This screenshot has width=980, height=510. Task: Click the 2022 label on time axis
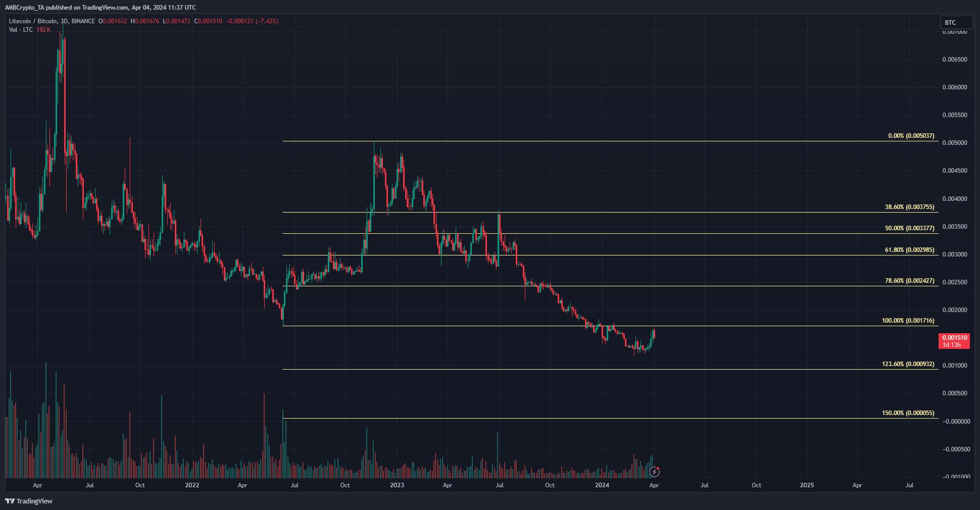coord(192,485)
